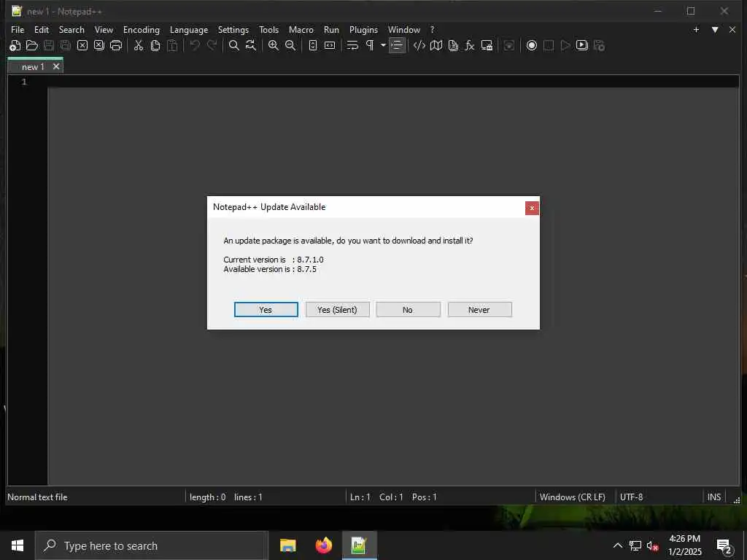Screen dimensions: 747x560
Task: Close the Update Available dialog with red X
Action: coord(532,208)
